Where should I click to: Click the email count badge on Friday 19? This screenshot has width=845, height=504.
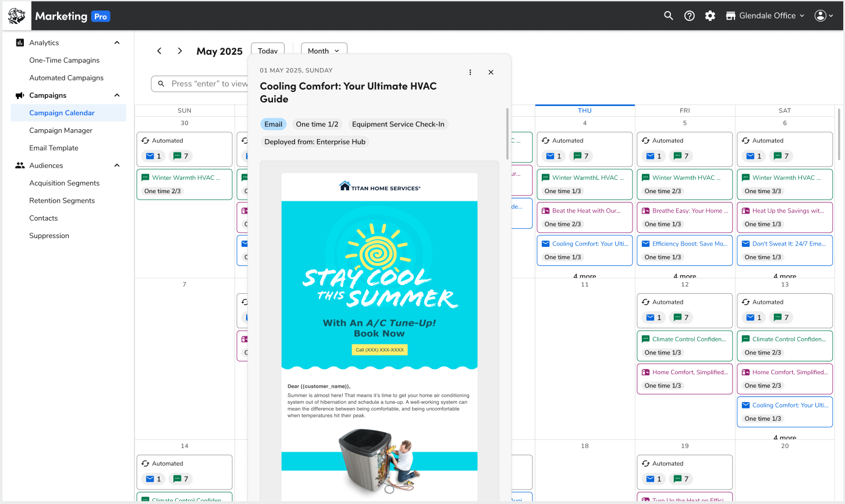point(654,479)
